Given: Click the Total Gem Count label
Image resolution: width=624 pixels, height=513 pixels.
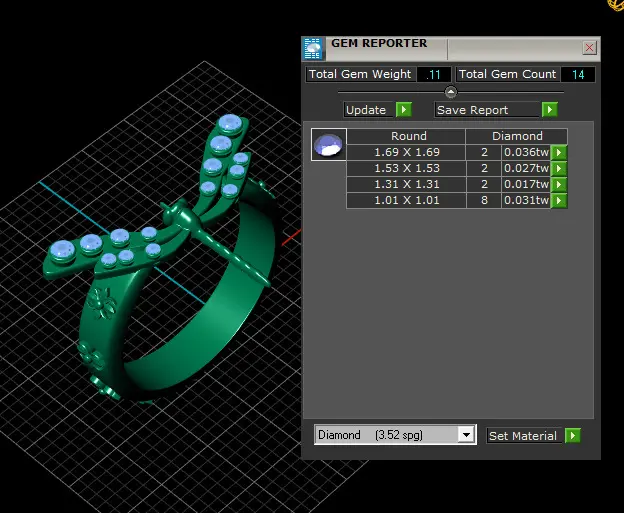Looking at the screenshot, I should click(x=507, y=74).
